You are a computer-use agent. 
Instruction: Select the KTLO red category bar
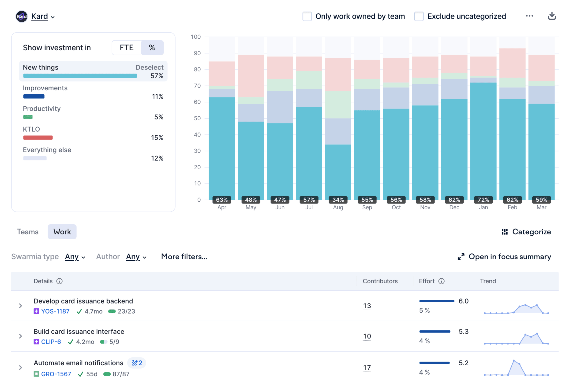[38, 137]
